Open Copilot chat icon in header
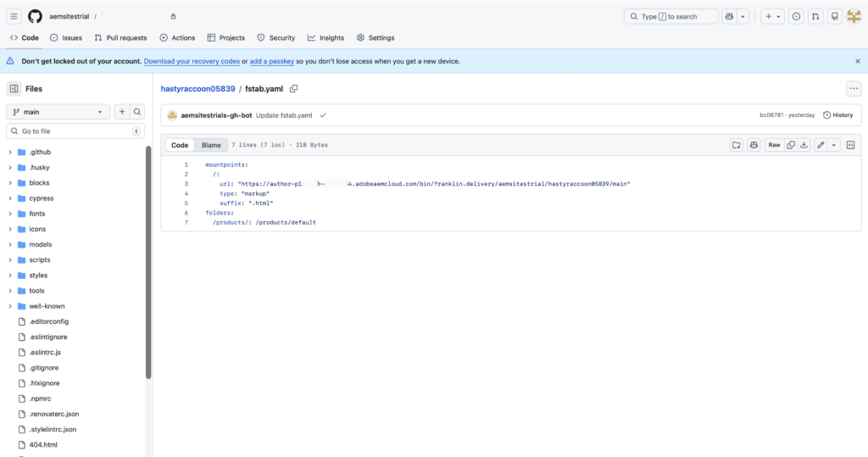This screenshot has height=457, width=868. (730, 17)
